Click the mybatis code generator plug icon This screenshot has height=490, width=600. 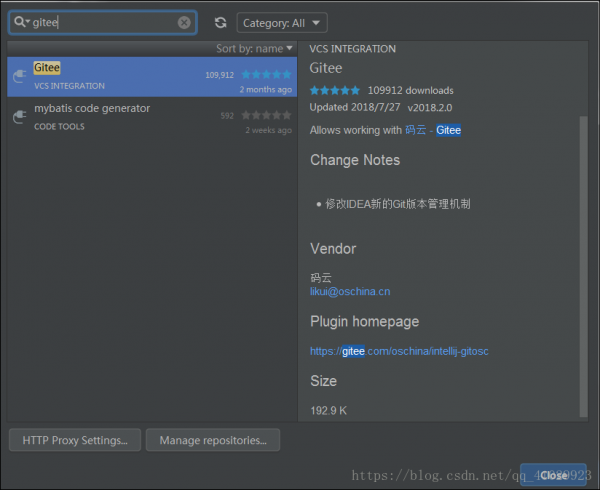pyautogui.click(x=18, y=117)
